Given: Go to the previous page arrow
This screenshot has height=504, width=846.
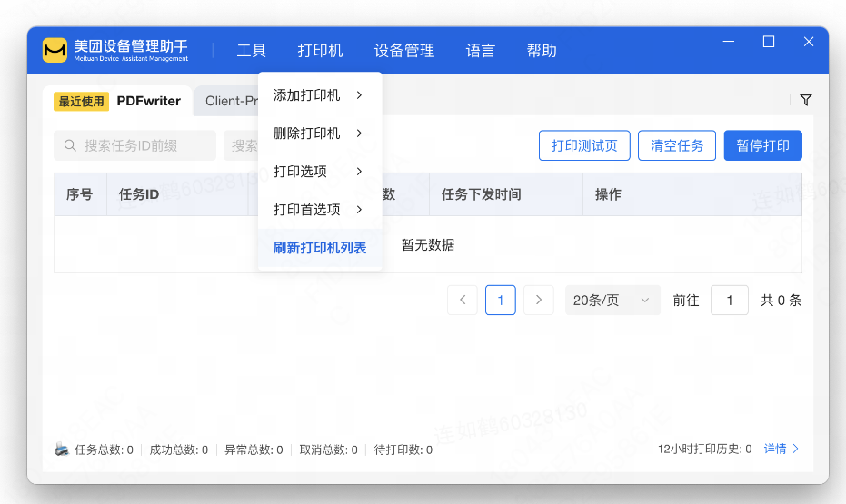Looking at the screenshot, I should click(x=463, y=301).
